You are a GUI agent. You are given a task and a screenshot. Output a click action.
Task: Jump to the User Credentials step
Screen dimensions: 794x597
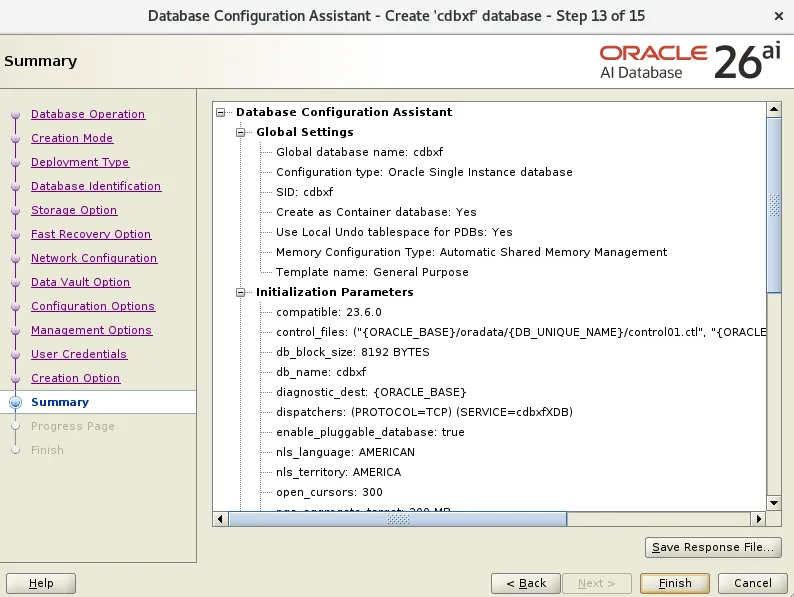tap(79, 354)
